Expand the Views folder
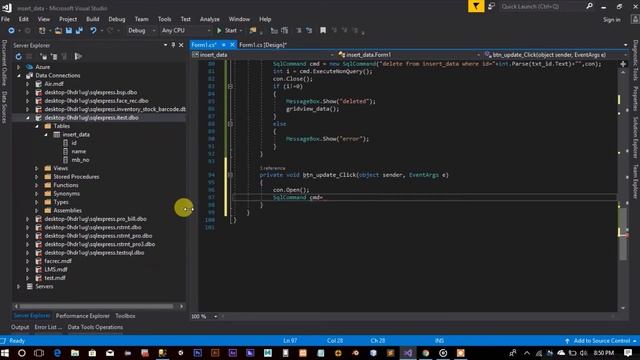640x360 pixels. point(37,168)
